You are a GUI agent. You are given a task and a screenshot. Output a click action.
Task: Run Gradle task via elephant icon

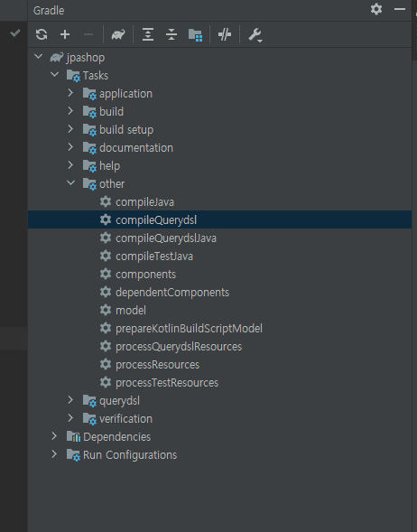tap(118, 34)
